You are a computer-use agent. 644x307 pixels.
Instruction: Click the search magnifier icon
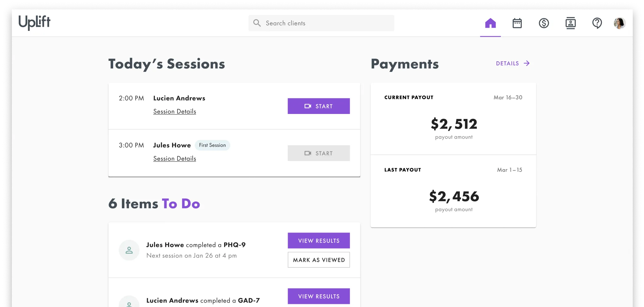pyautogui.click(x=257, y=23)
